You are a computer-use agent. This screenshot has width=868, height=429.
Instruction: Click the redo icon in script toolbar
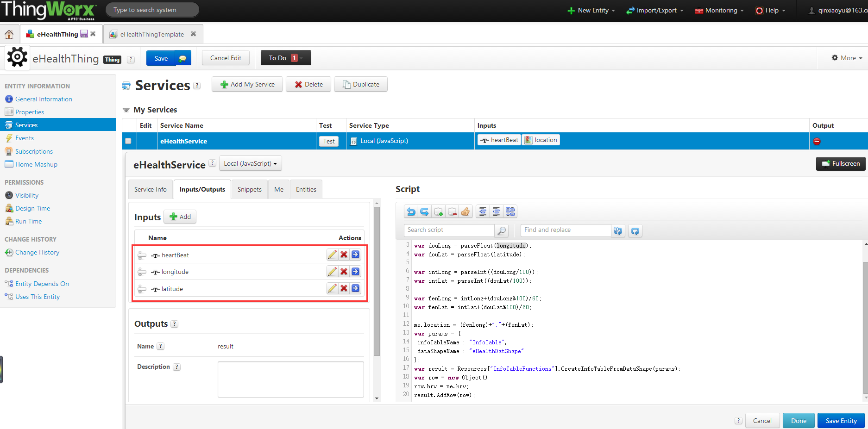pyautogui.click(x=424, y=211)
